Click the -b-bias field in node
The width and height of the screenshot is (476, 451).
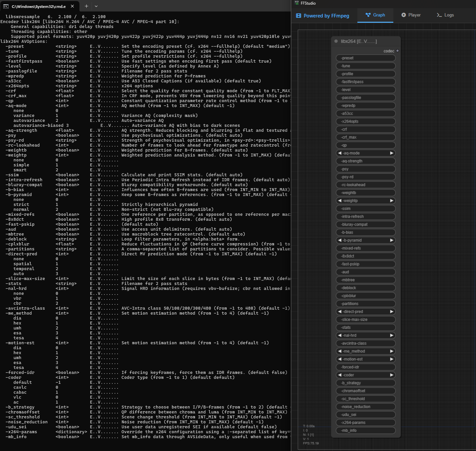[x=366, y=232]
